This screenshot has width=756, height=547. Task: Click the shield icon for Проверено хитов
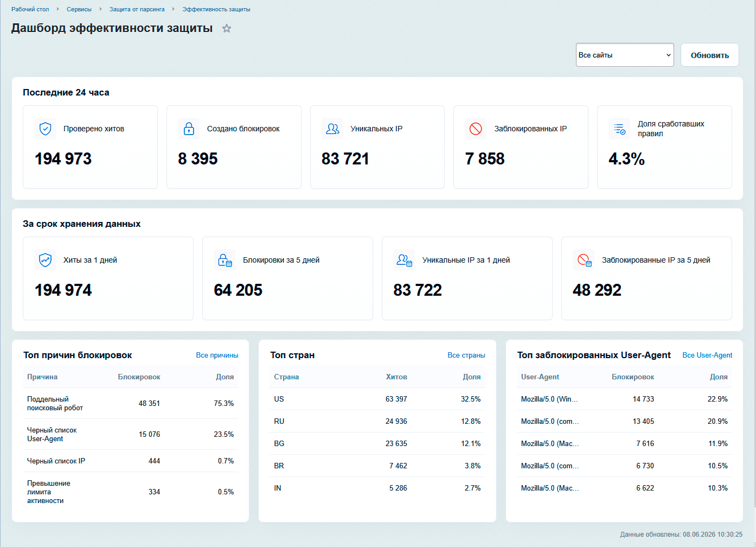(x=46, y=129)
